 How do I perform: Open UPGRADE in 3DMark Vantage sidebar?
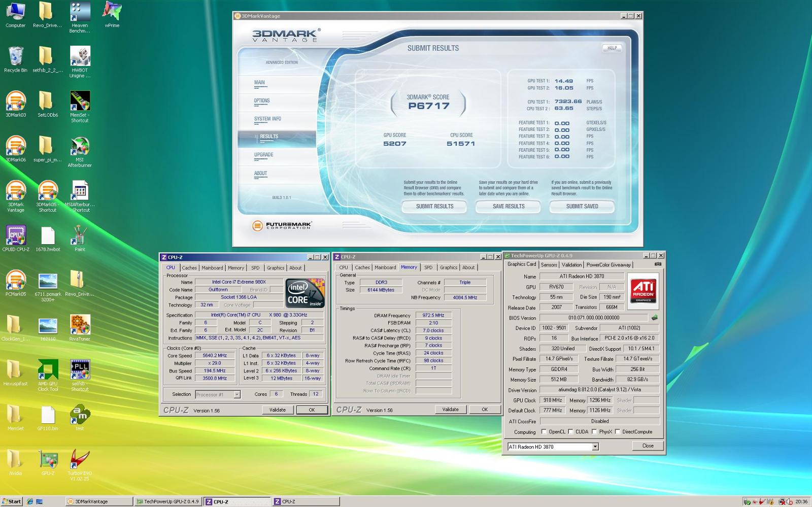263,155
